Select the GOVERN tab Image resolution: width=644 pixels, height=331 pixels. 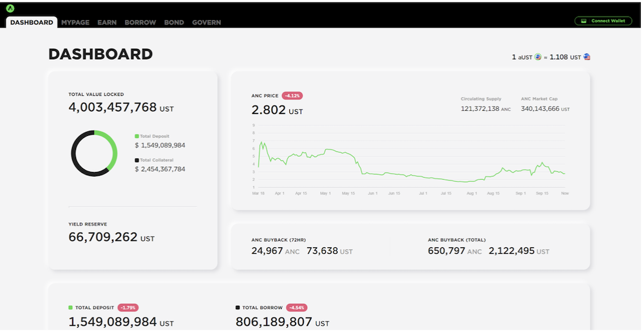pyautogui.click(x=207, y=23)
